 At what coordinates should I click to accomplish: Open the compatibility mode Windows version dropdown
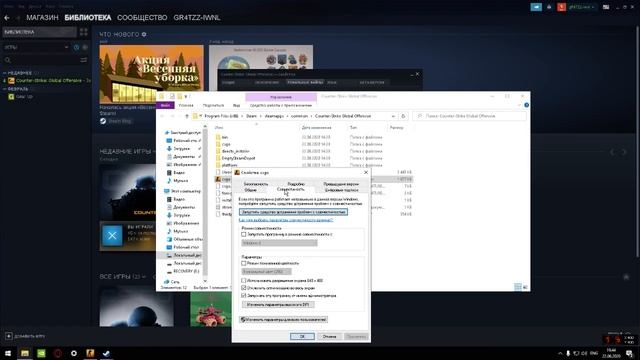[x=279, y=243]
